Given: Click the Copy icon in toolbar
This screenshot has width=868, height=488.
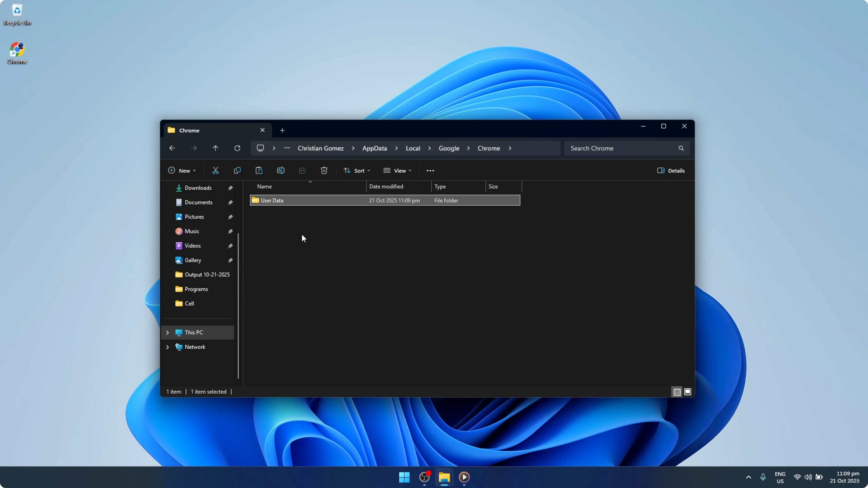Looking at the screenshot, I should click(237, 170).
